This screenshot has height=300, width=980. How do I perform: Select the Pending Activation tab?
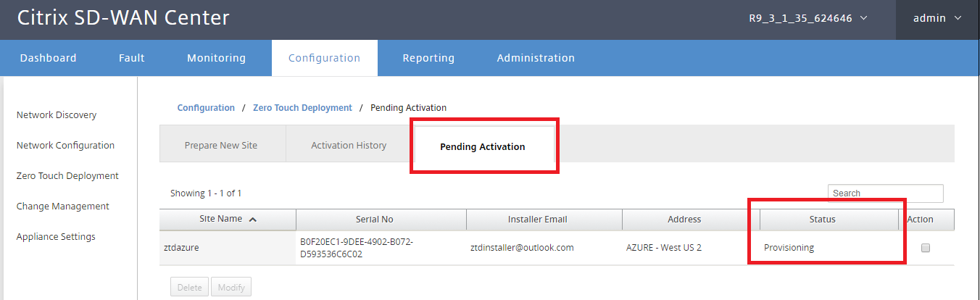483,146
